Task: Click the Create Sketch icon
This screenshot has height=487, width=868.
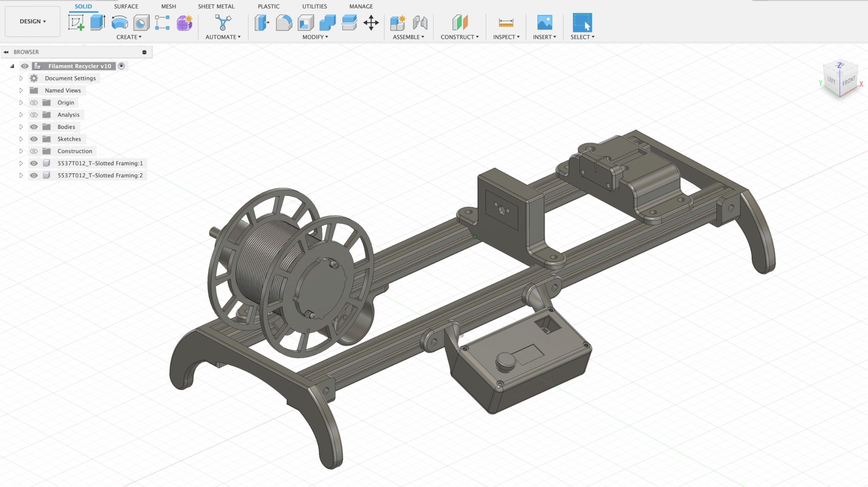Action: [x=76, y=23]
